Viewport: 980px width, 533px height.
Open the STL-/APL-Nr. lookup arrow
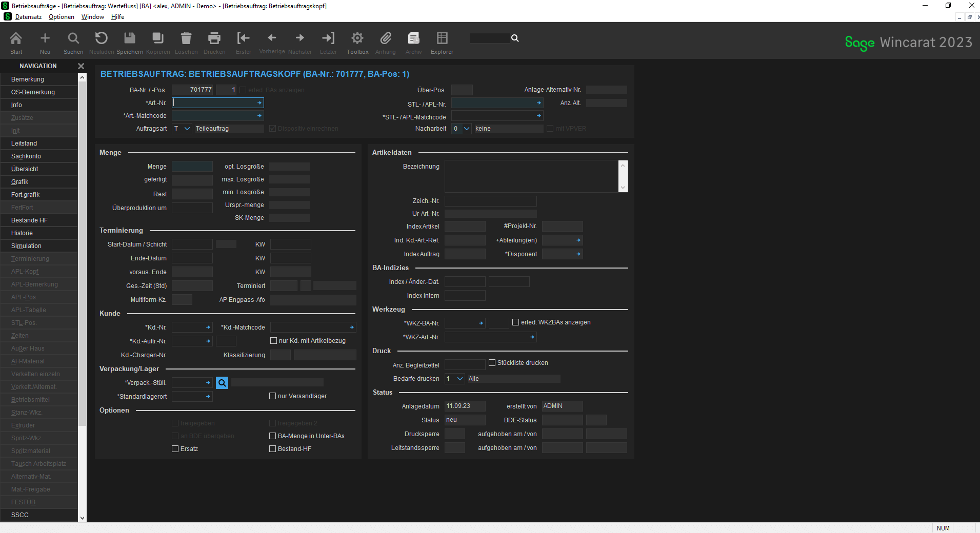[x=539, y=103]
